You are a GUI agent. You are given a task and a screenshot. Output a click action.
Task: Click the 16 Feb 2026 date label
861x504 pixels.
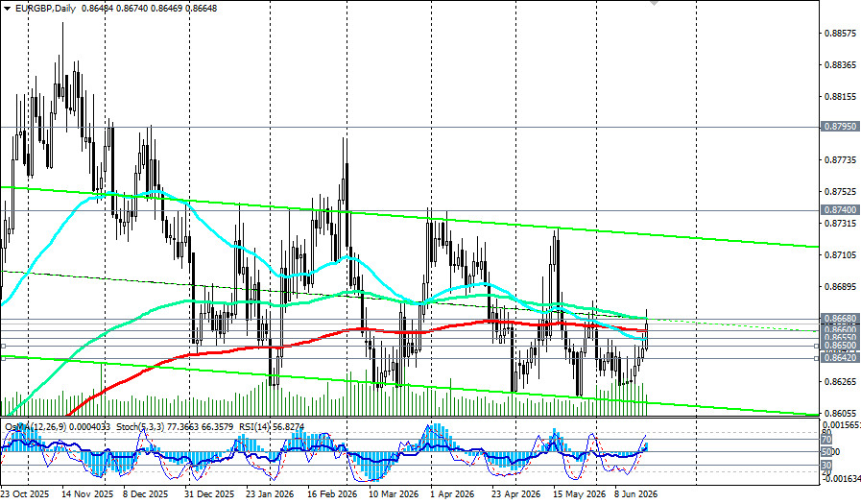pos(332,494)
